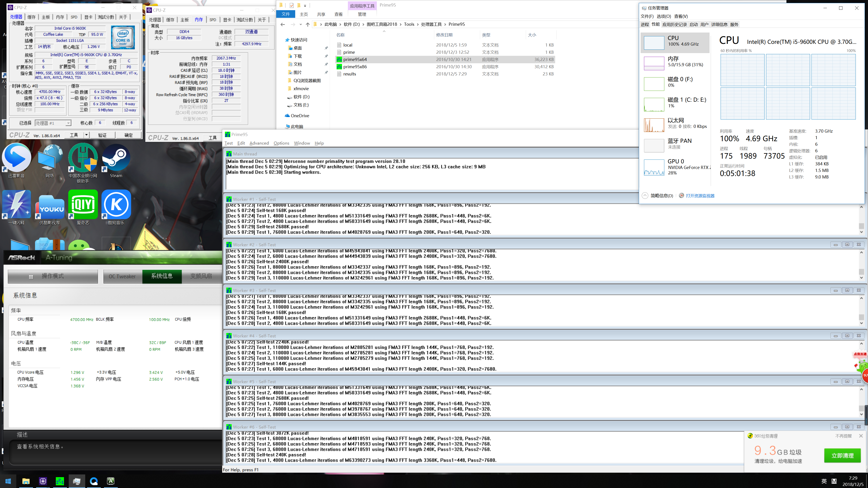Click the Prime95 taskbar icon
The height and width of the screenshot is (488, 868).
(60, 481)
